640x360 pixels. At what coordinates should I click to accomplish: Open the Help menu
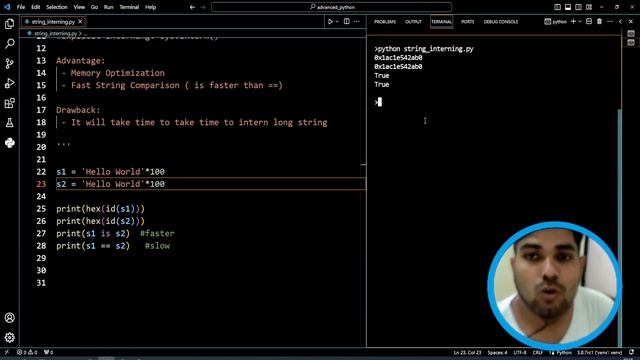coord(151,7)
